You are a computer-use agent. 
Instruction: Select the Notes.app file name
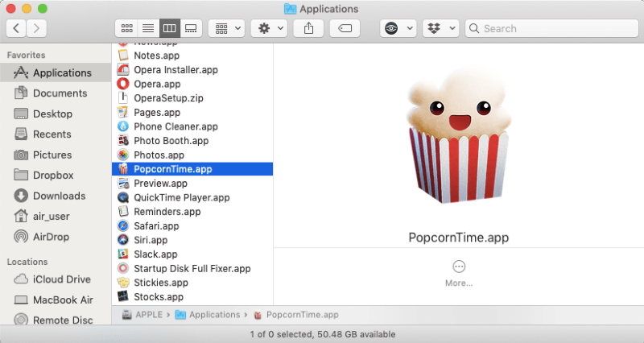[x=156, y=56]
